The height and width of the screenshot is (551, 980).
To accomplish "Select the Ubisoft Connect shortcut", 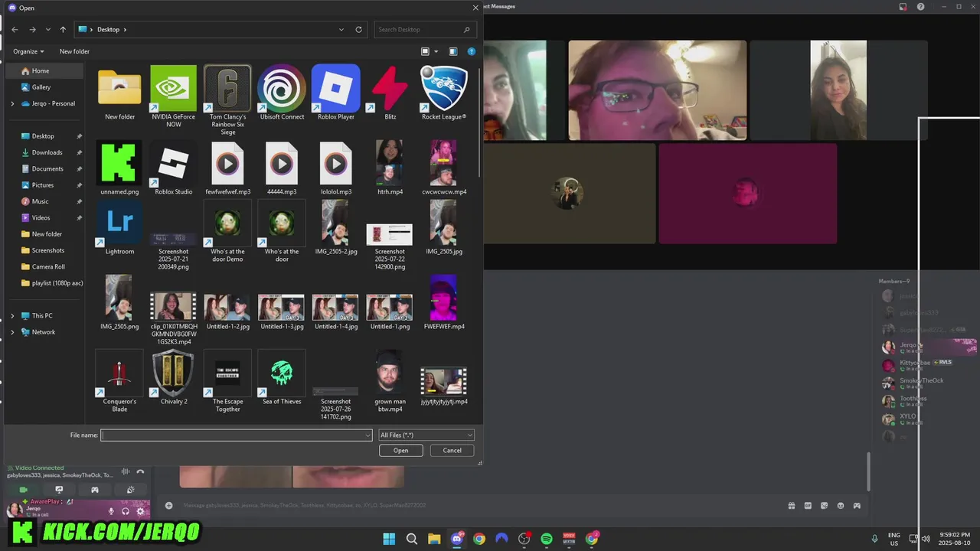I will click(282, 93).
